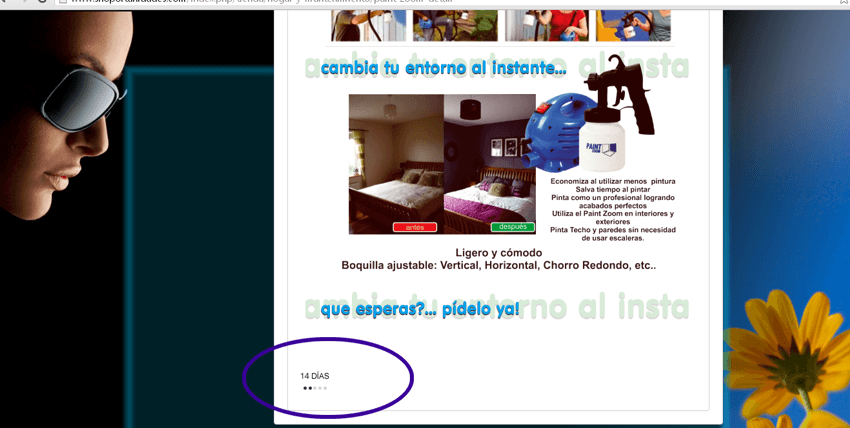Open the thumbnail of man spraying blue wall
Image resolution: width=850 pixels, height=428 pixels.
(x=369, y=25)
